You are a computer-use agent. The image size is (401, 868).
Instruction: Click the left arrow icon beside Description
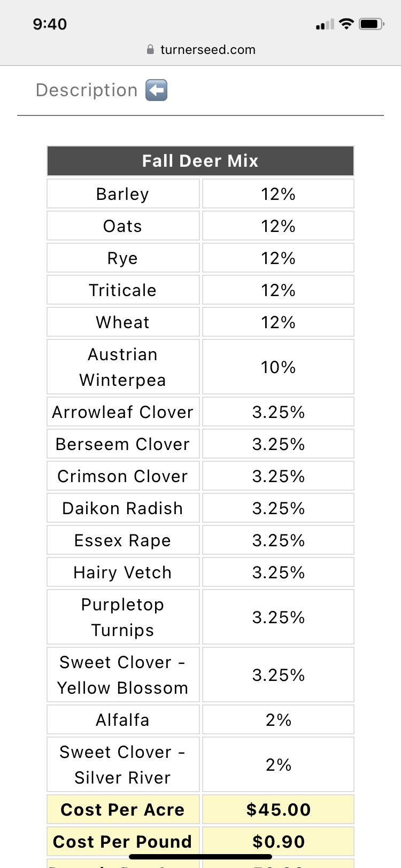[156, 90]
